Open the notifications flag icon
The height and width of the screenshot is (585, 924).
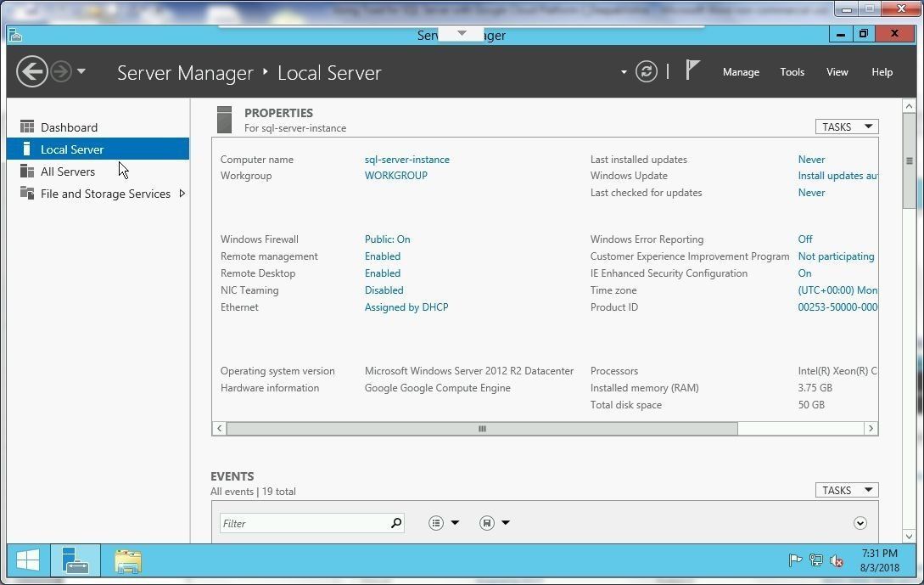click(x=692, y=70)
